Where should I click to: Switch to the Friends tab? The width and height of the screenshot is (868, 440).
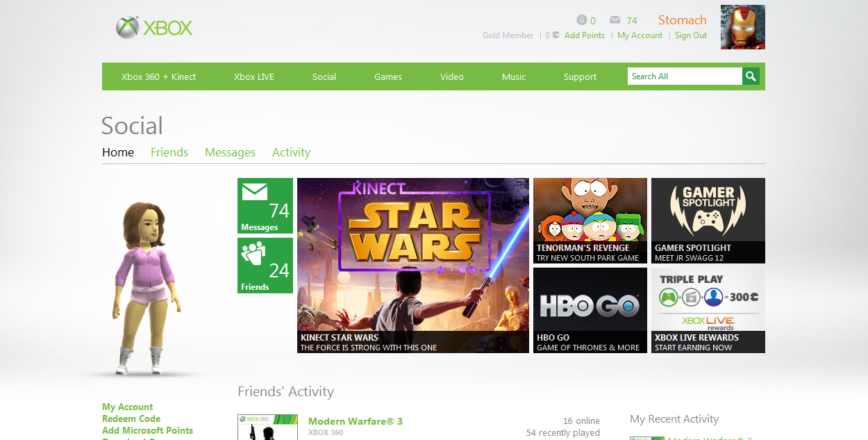pos(169,152)
